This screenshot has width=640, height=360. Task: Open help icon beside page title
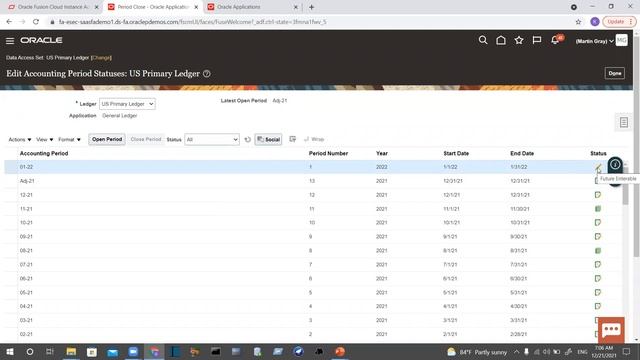coord(207,74)
